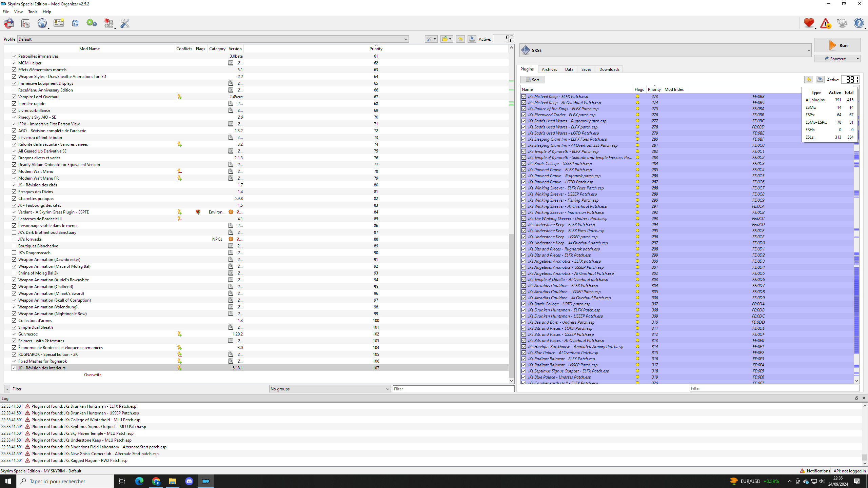Uncheck JKs Mistveil Keep - ELFX Patch.esp plugin
The image size is (868, 488).
coord(524,97)
